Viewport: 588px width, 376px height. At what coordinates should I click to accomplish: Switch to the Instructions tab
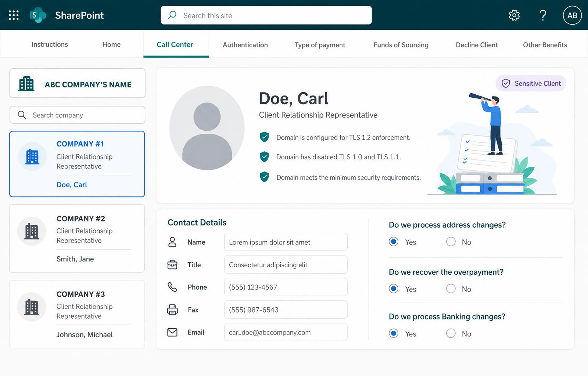pyautogui.click(x=50, y=44)
